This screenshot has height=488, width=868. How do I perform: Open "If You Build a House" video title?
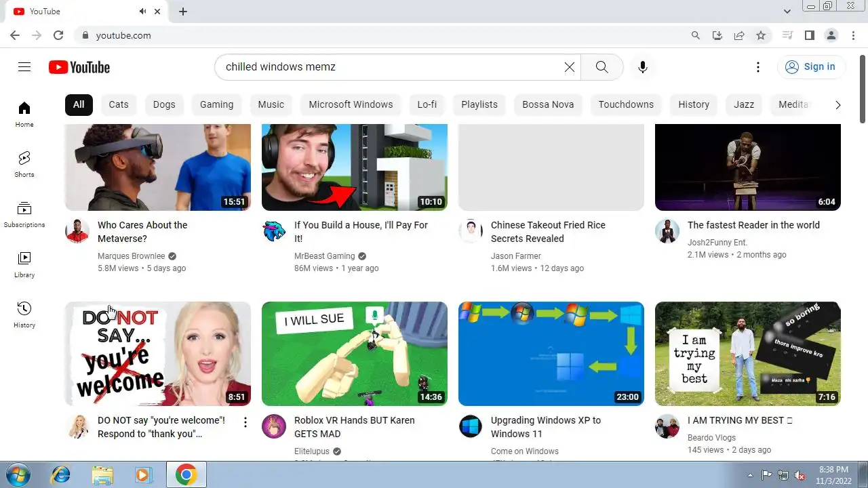[x=361, y=232]
